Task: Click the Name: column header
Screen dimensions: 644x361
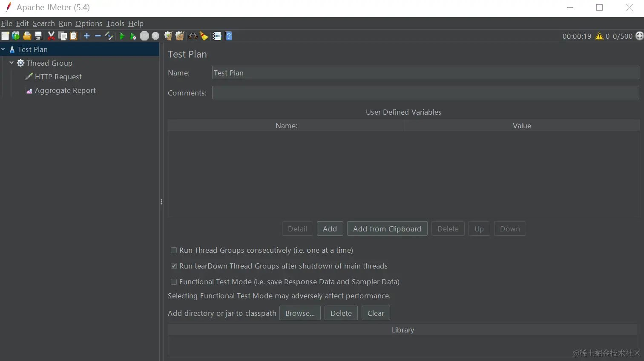Action: 286,126
